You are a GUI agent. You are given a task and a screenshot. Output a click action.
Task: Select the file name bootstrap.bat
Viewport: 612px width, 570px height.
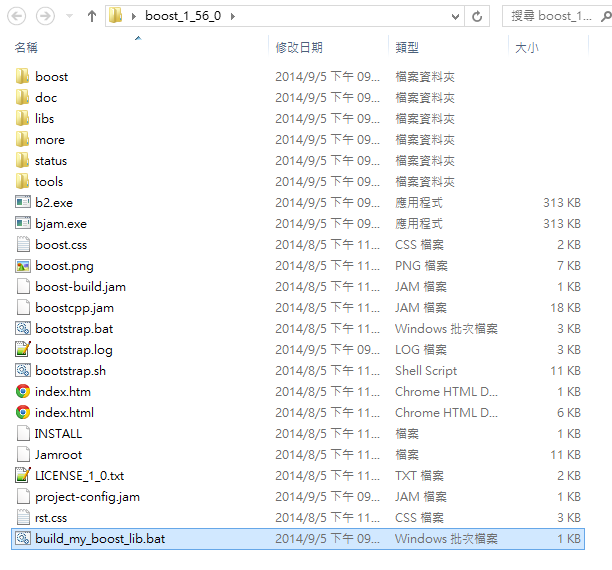tap(74, 329)
